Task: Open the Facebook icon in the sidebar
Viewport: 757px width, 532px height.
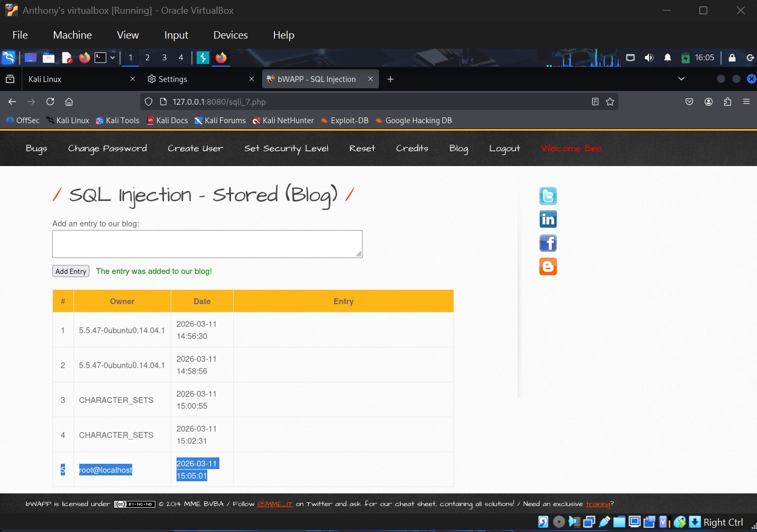Action: pos(548,243)
